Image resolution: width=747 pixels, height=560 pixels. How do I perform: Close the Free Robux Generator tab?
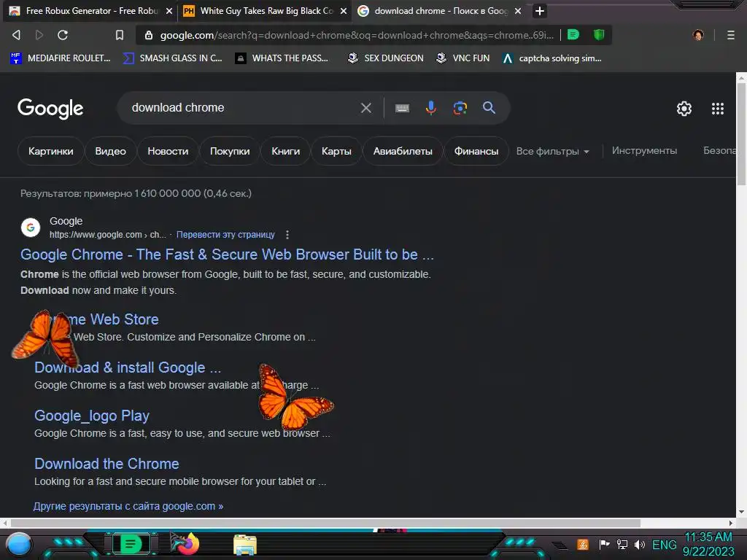[169, 11]
